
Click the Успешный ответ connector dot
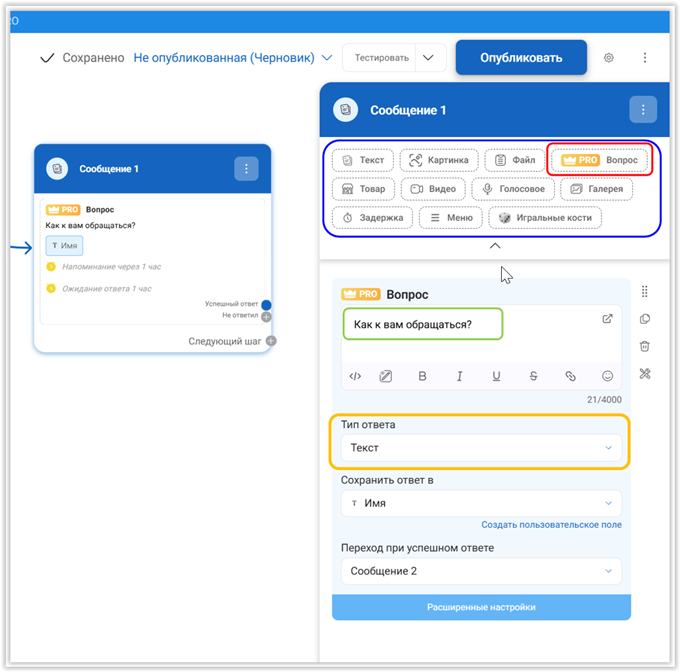point(266,305)
